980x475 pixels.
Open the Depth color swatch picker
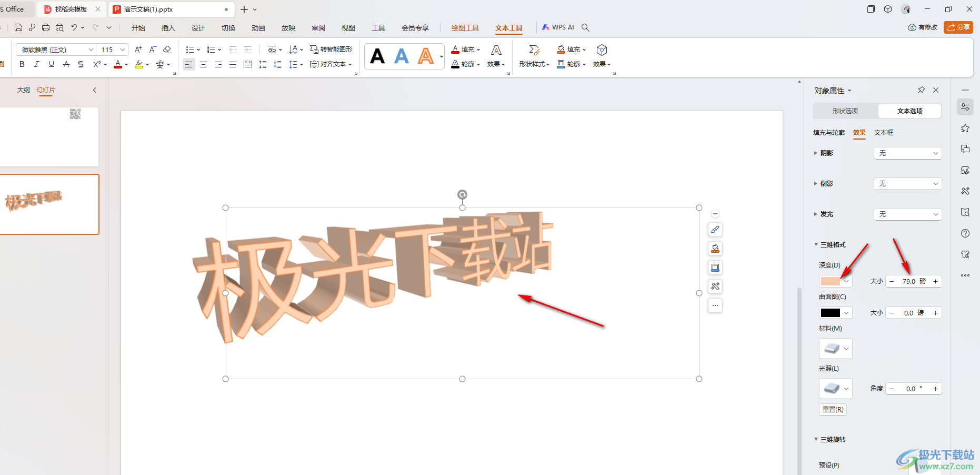[835, 281]
